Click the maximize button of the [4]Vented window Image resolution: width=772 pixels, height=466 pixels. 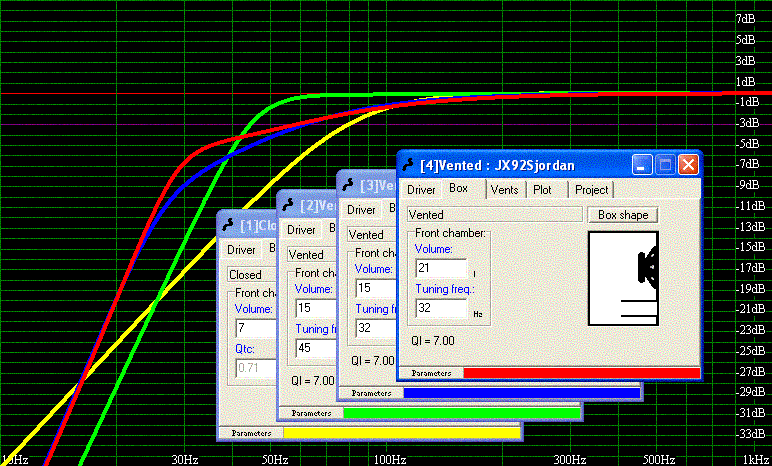665,165
